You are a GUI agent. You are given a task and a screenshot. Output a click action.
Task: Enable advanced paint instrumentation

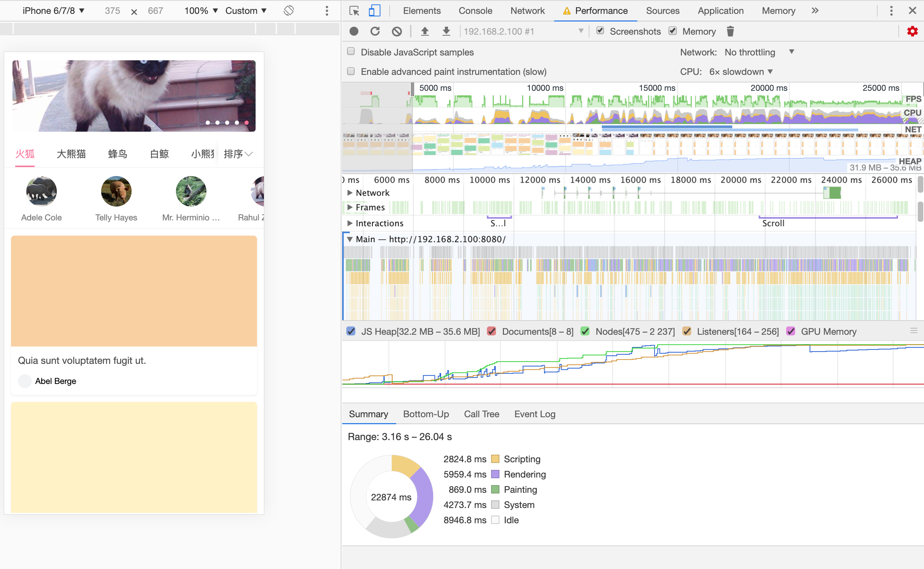pyautogui.click(x=350, y=71)
